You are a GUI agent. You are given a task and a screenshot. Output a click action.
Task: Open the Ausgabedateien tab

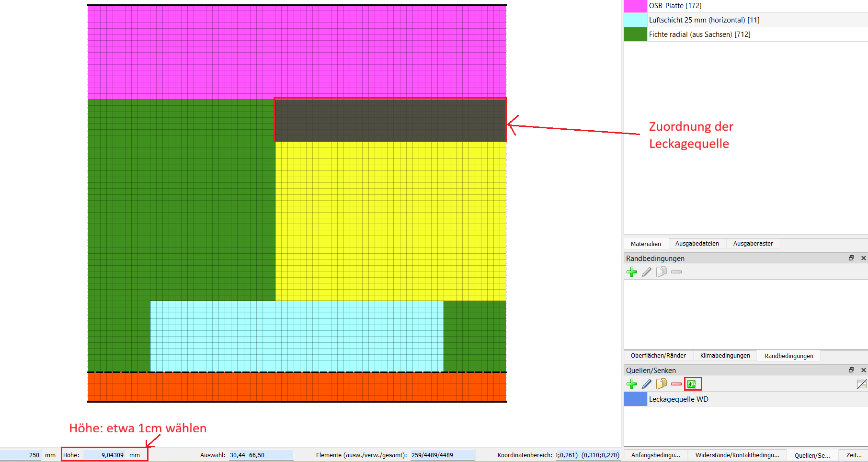(697, 244)
